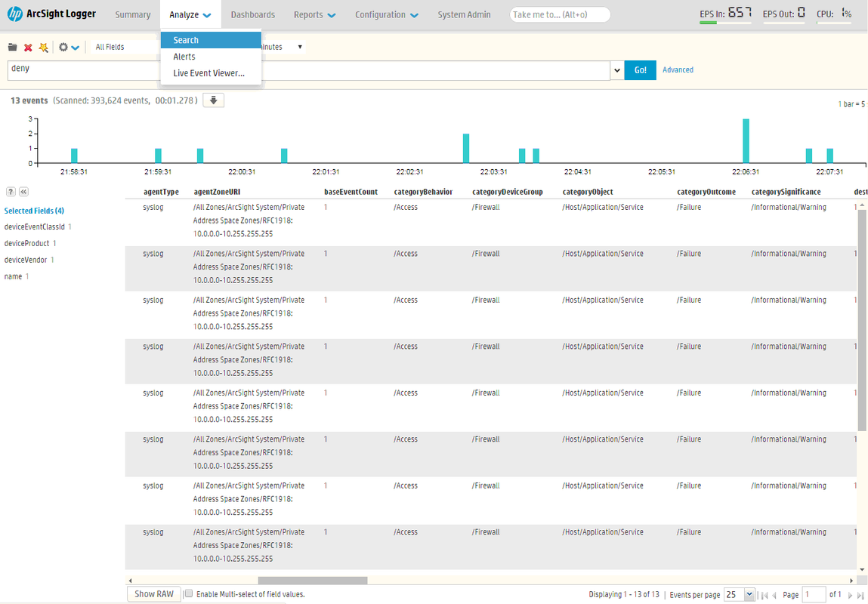Open the Advanced search link
This screenshot has width=868, height=604.
(x=678, y=69)
